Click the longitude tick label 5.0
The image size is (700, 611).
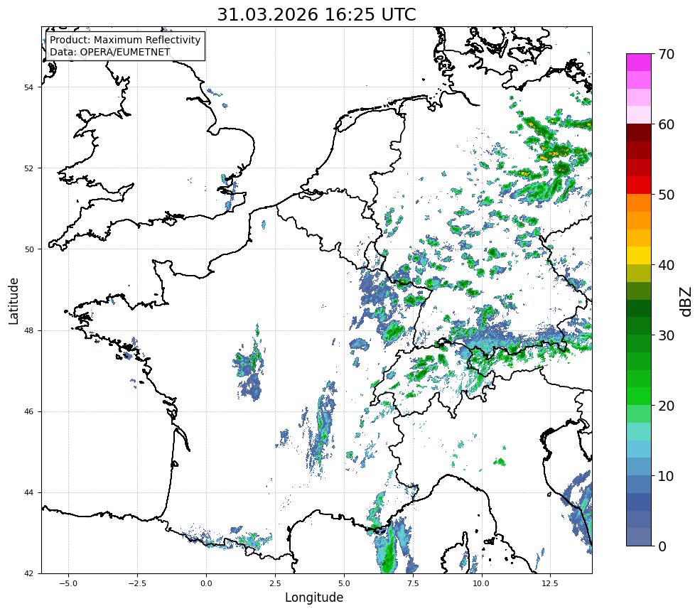coord(344,583)
